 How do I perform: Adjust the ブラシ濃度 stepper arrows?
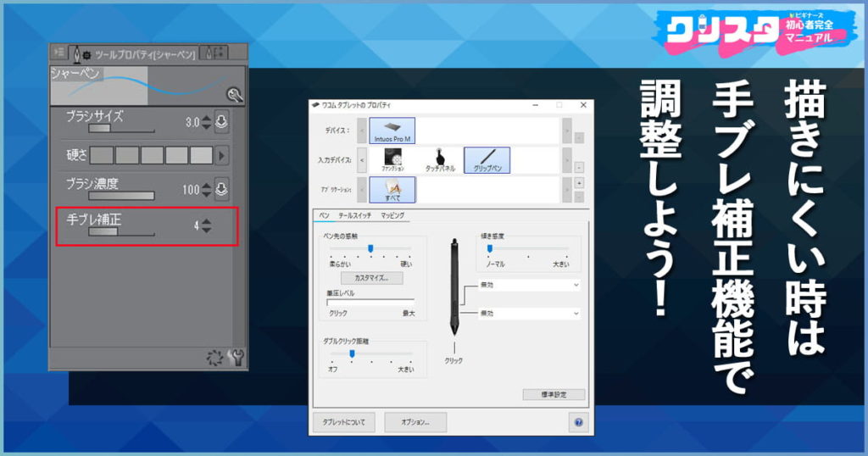click(206, 190)
